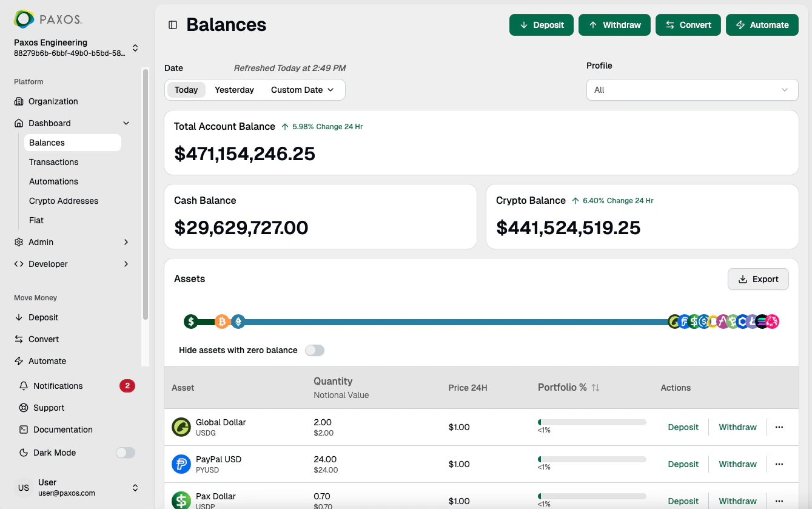Collapse the Dashboard section chevron

(126, 123)
